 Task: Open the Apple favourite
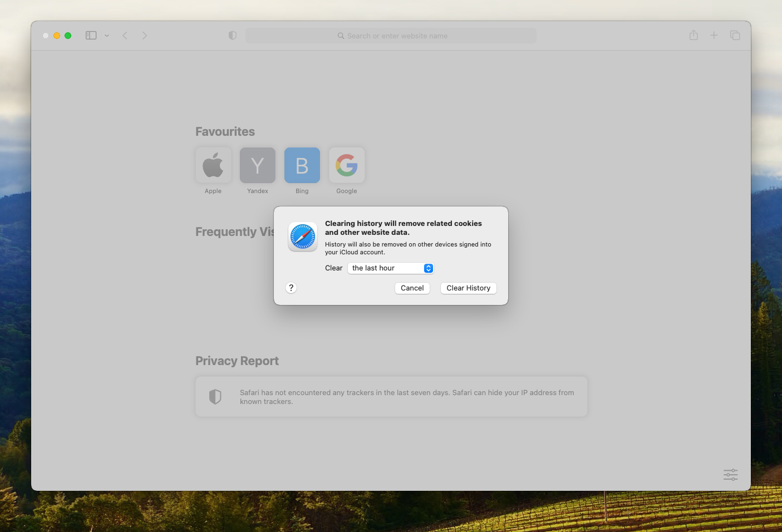(x=213, y=165)
